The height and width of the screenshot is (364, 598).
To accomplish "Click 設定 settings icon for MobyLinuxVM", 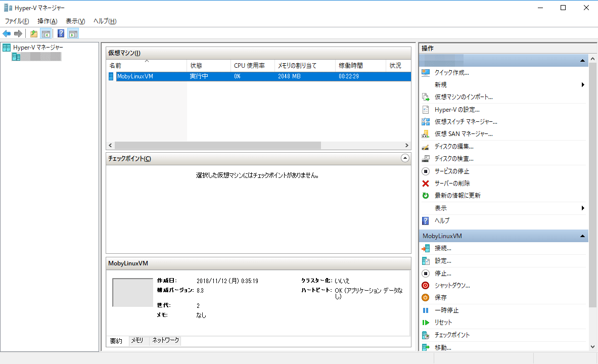I will tap(426, 261).
